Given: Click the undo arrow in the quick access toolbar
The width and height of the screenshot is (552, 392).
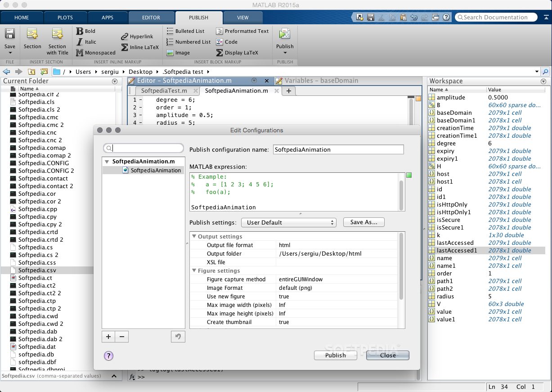Looking at the screenshot, I should click(x=414, y=18).
